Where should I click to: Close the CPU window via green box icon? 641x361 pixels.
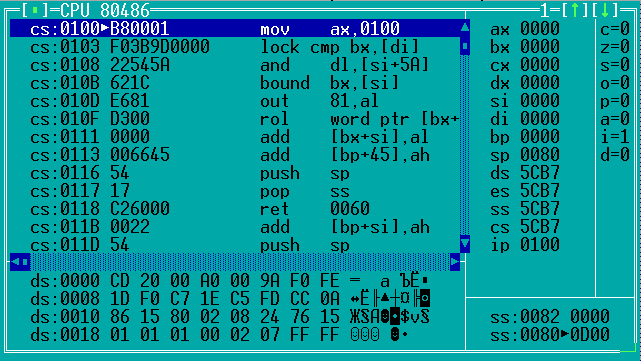(35, 10)
